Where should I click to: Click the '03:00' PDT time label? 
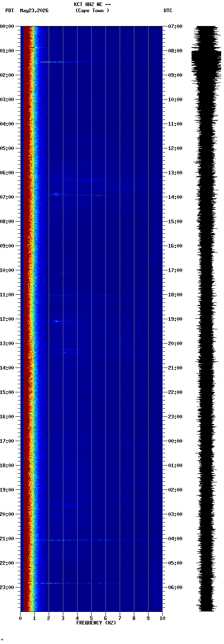coord(7,100)
